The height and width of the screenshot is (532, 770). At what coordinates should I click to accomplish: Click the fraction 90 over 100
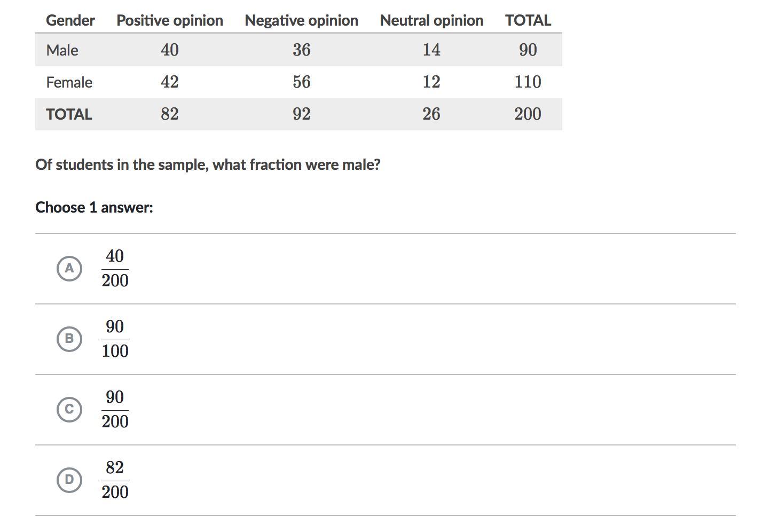[x=115, y=339]
